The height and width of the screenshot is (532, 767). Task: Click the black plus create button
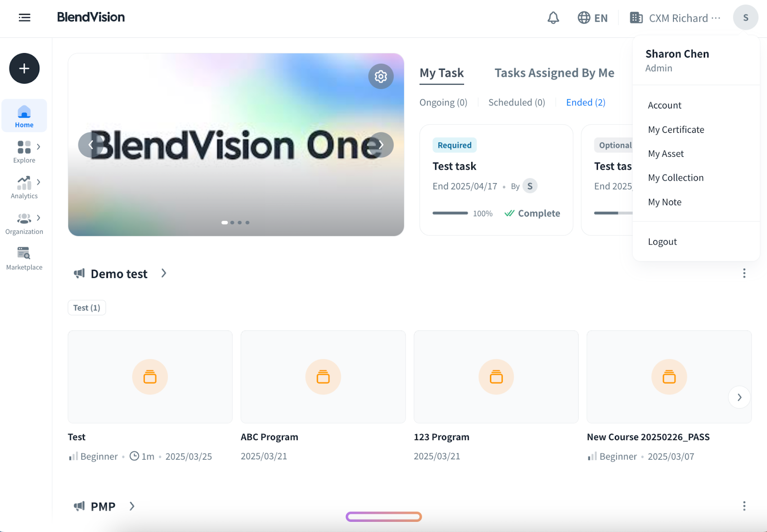click(x=24, y=69)
